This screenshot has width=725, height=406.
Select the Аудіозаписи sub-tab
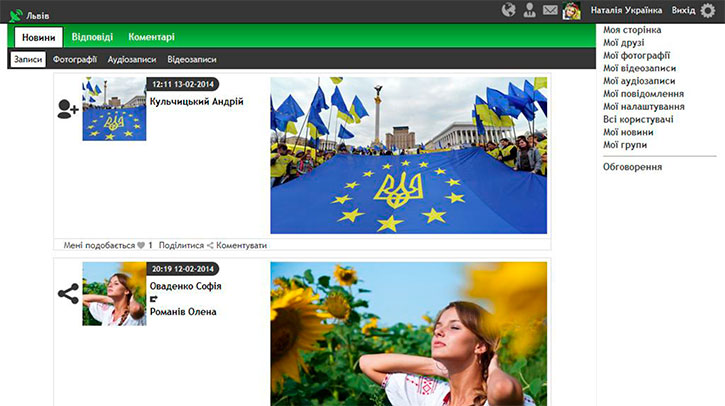pyautogui.click(x=132, y=60)
